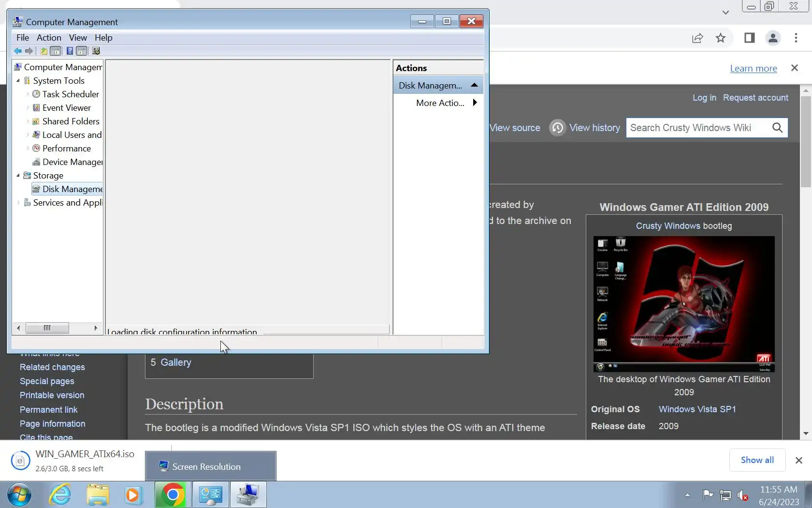Click the wiki search magnifier icon
This screenshot has height=508, width=812.
[x=777, y=128]
